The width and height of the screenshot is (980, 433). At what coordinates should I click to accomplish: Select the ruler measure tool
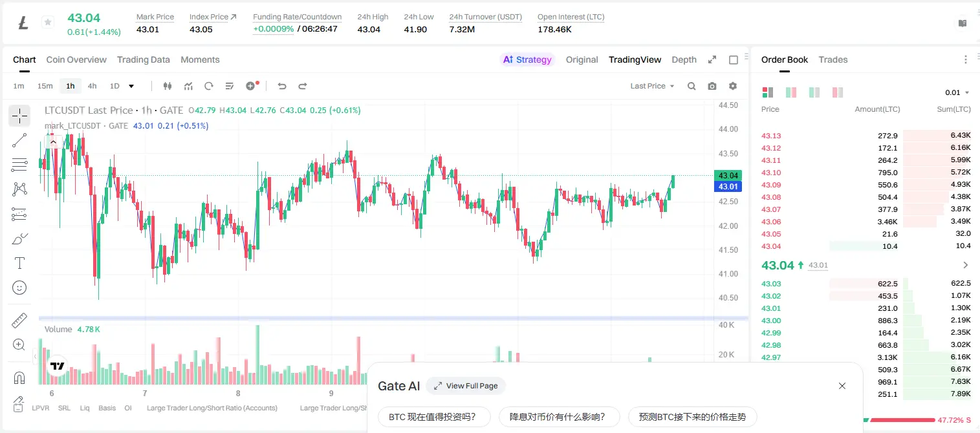[x=19, y=321]
